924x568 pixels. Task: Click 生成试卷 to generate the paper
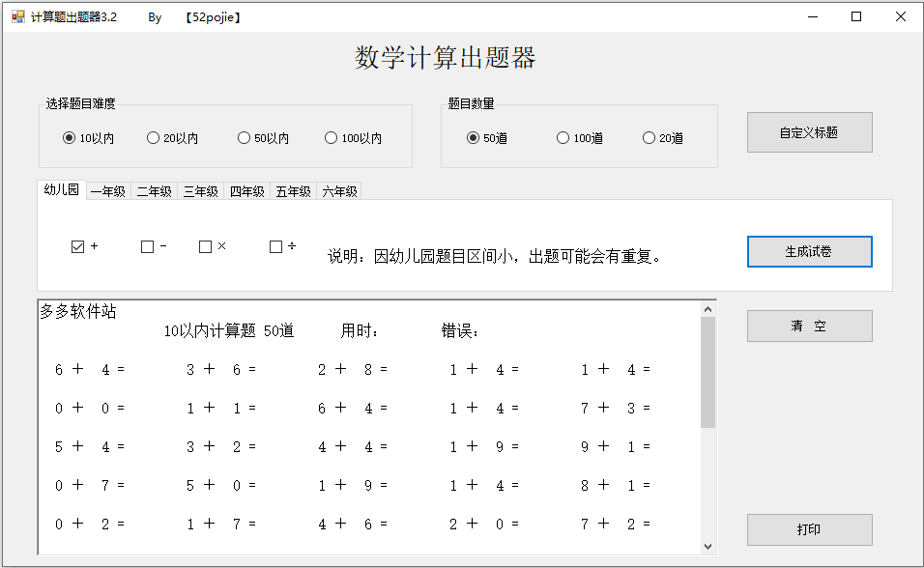(810, 251)
